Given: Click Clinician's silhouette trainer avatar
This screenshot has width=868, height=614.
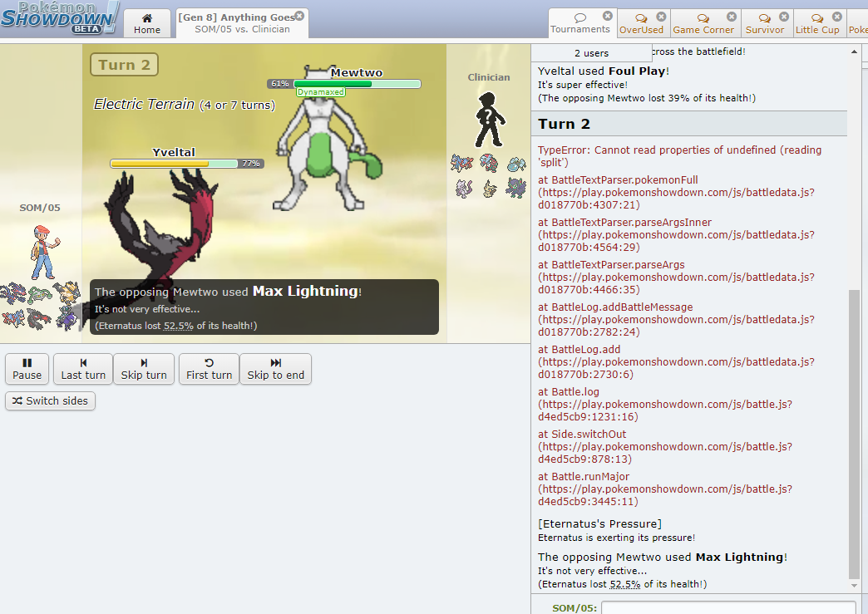Looking at the screenshot, I should pos(488,120).
